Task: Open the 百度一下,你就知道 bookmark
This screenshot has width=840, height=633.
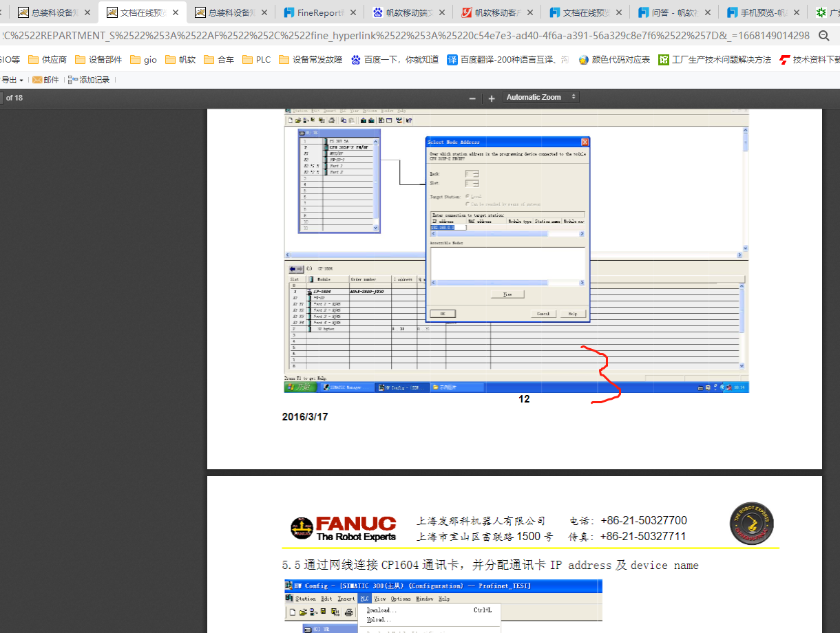Action: tap(395, 60)
